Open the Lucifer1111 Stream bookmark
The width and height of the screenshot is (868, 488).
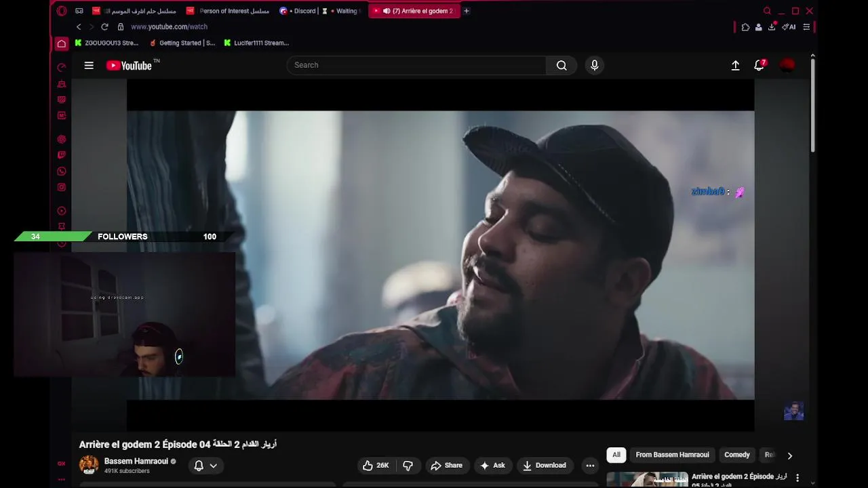(x=256, y=43)
